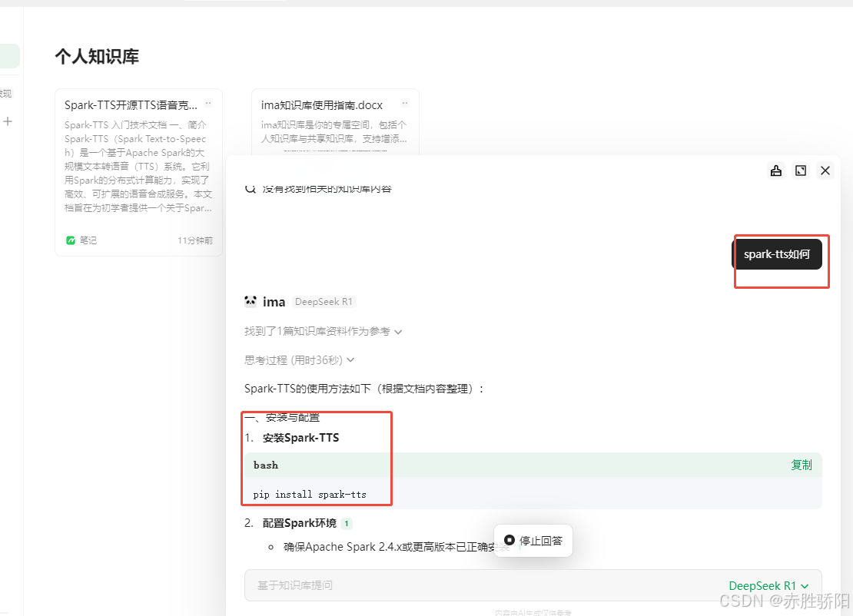Image resolution: width=853 pixels, height=616 pixels.
Task: Open the ima知识库使用指南.docx card
Action: (335, 122)
